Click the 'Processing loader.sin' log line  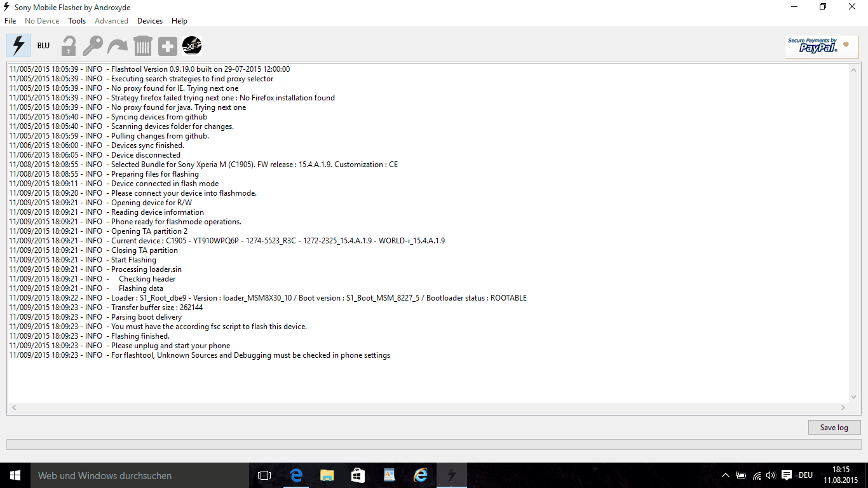click(x=95, y=269)
